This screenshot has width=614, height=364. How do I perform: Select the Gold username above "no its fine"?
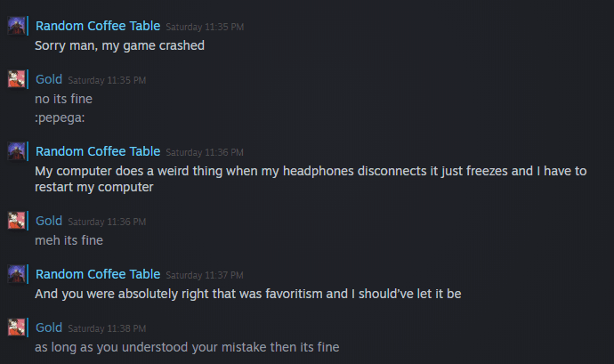[49, 79]
